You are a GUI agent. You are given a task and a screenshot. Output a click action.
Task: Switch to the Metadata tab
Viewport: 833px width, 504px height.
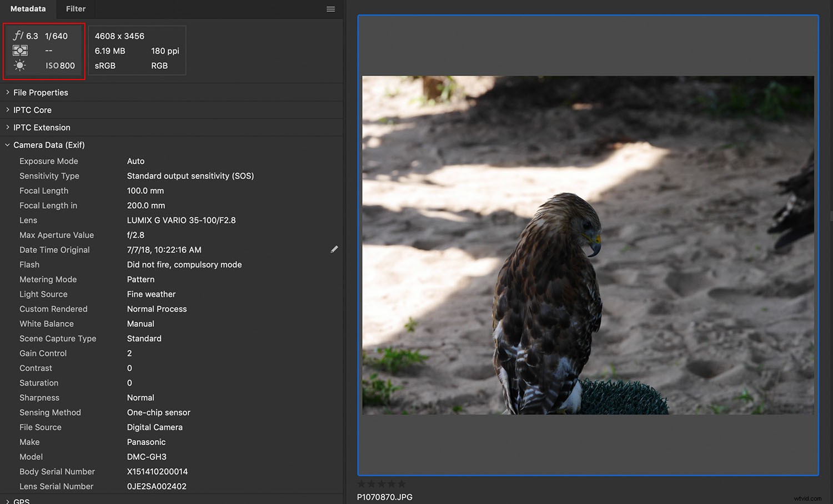(x=28, y=9)
